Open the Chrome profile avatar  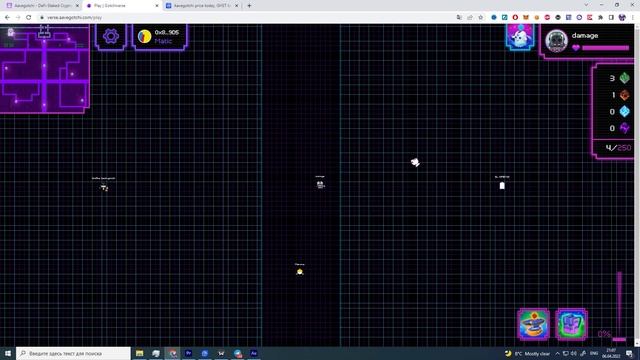tap(622, 17)
